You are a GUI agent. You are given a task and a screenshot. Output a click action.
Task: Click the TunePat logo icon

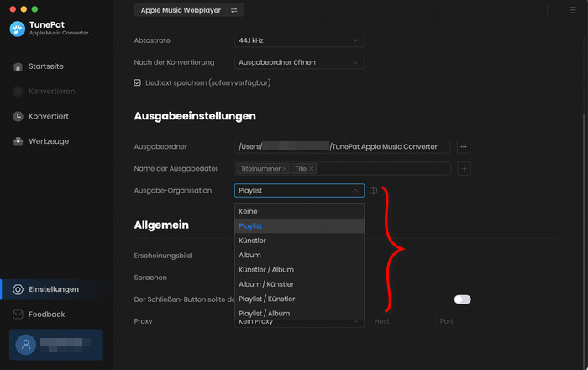pos(18,29)
